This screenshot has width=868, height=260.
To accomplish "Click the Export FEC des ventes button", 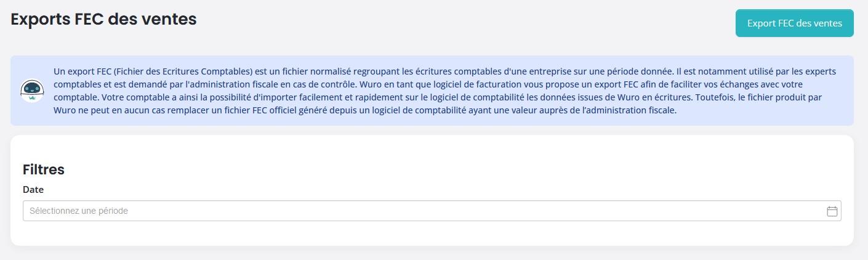I will pos(794,23).
